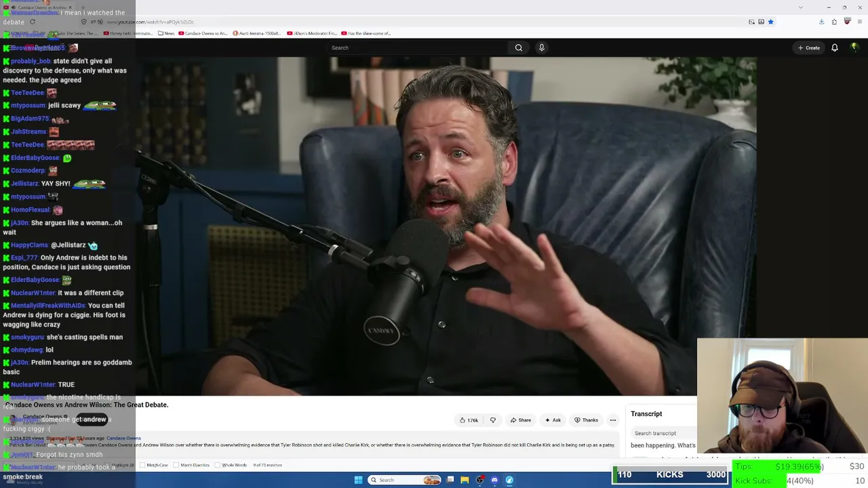Click inside the Search transcript field
This screenshot has height=488, width=868.
[665, 433]
